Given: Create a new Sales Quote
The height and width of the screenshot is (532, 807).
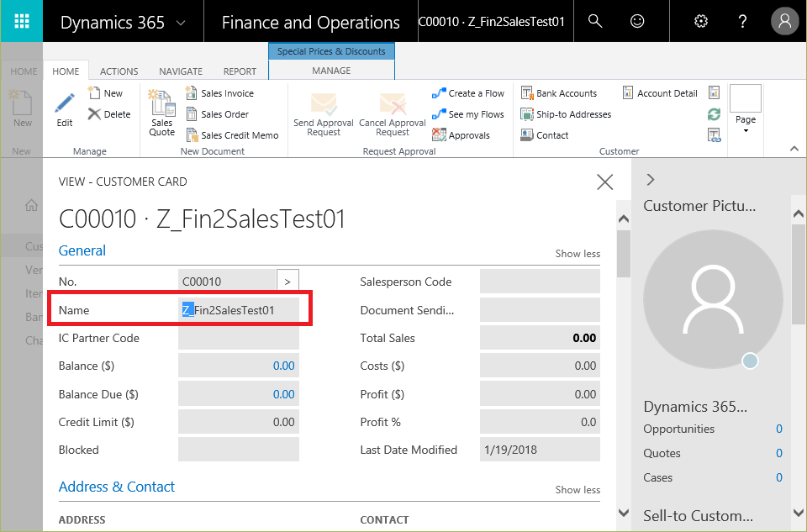Looking at the screenshot, I should (161, 113).
